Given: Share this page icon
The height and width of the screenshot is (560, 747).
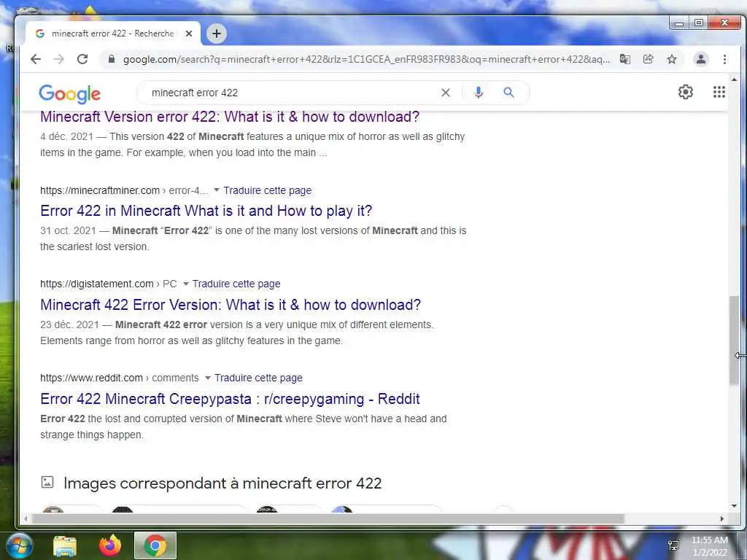Looking at the screenshot, I should 648,59.
